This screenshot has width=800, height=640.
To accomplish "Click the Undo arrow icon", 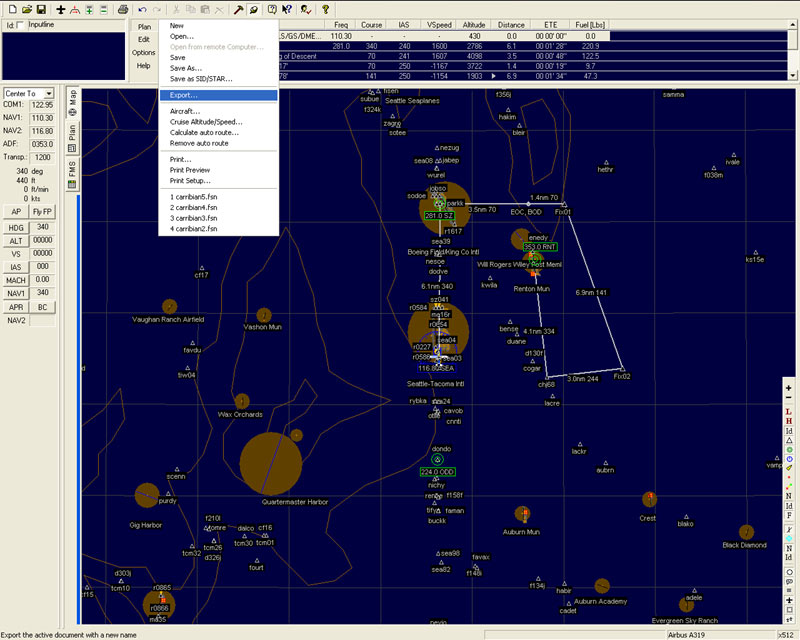I will coord(142,9).
